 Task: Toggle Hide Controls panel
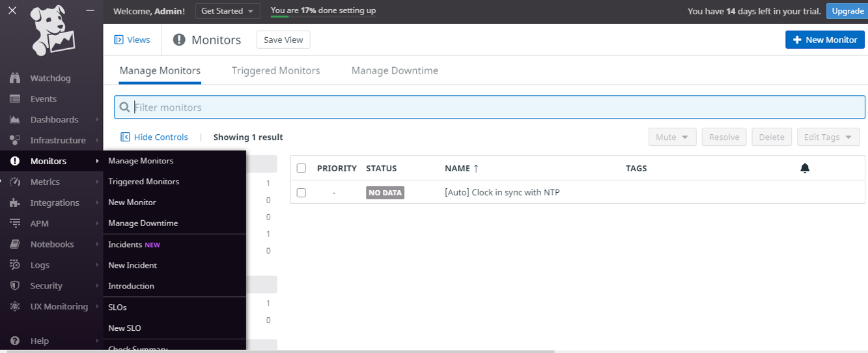(154, 137)
